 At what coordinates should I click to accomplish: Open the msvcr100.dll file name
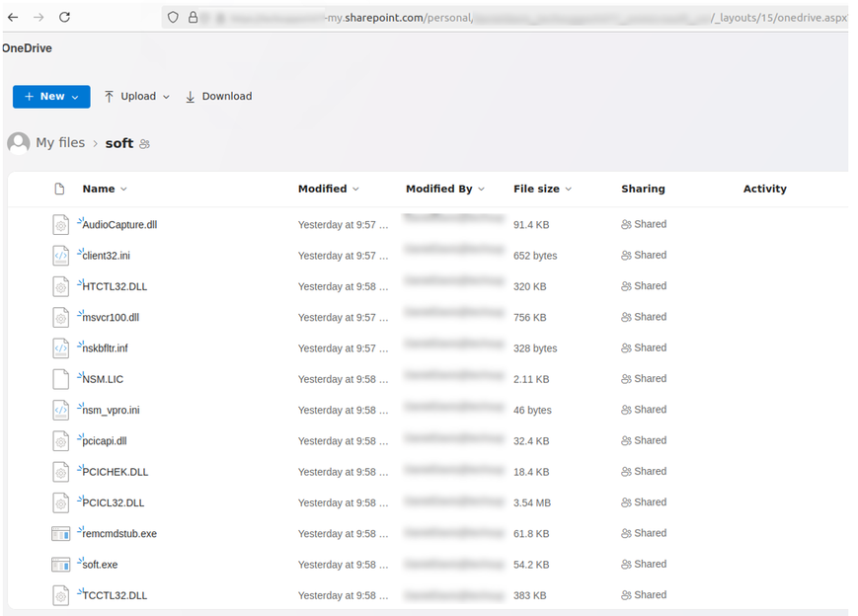111,317
